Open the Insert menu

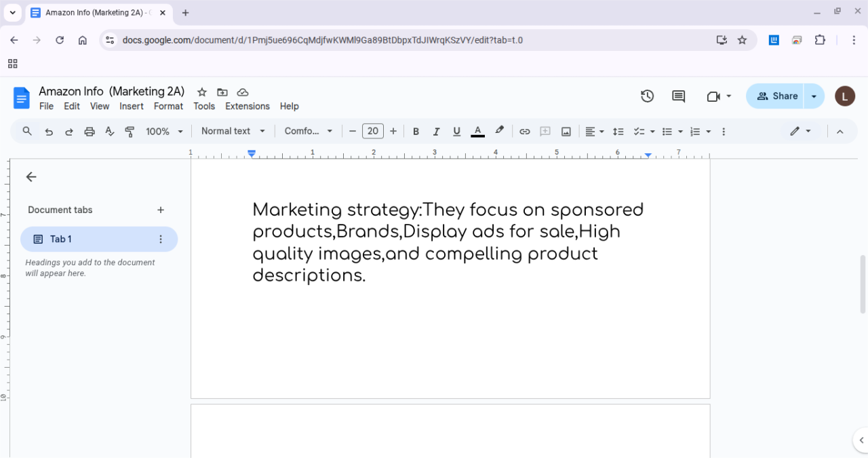132,107
